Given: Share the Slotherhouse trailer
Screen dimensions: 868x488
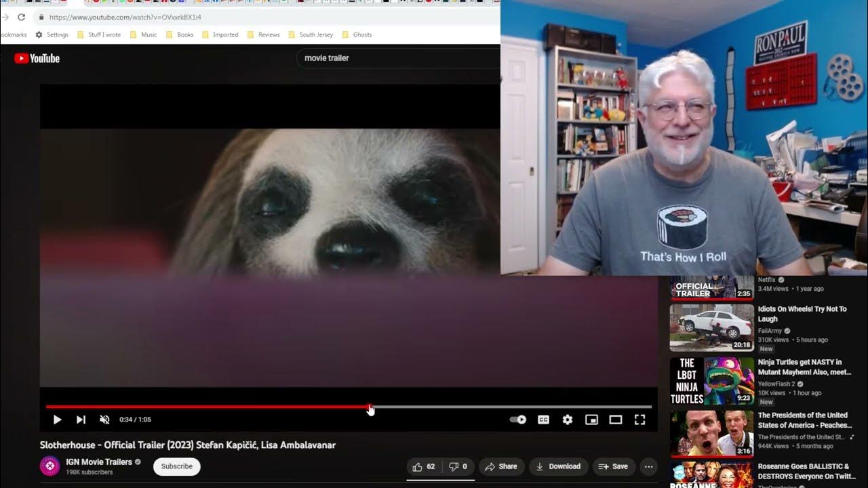Looking at the screenshot, I should click(x=502, y=466).
